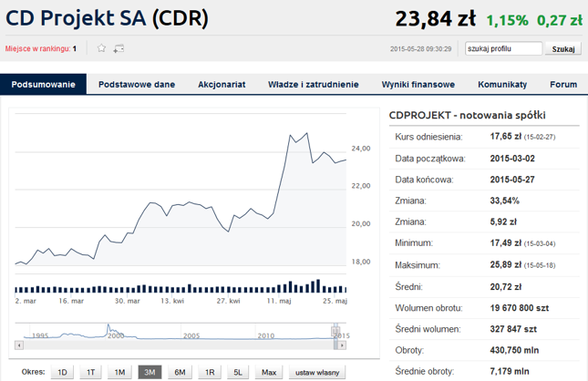
Task: Click the chart navigator left scroll arrow
Action: (x=19, y=345)
